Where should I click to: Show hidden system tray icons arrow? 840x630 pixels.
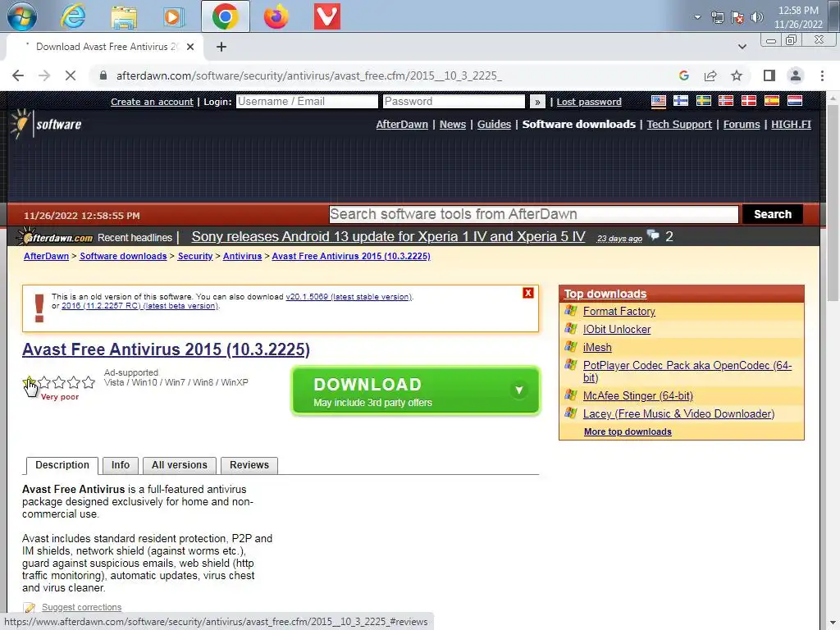point(697,17)
